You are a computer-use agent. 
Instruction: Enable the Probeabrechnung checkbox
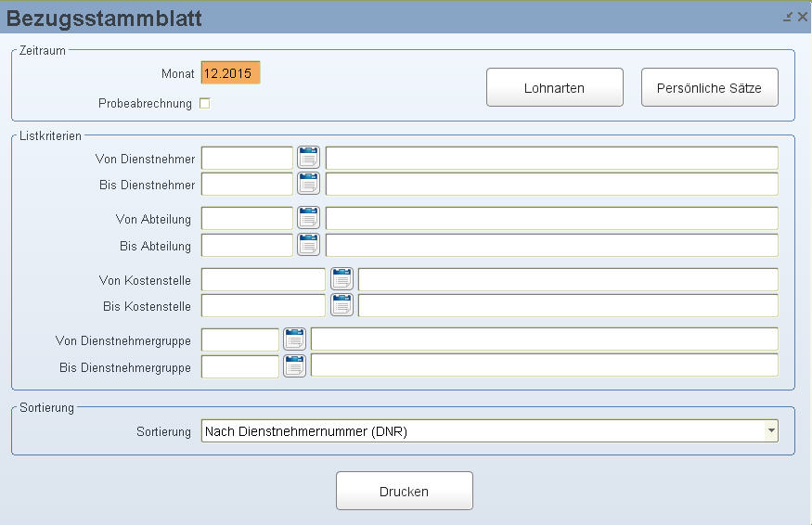pos(205,103)
